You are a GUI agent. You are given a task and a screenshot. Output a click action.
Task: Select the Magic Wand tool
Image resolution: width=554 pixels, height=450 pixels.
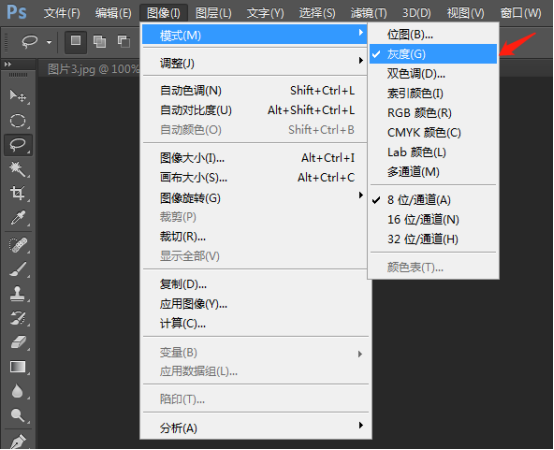[18, 169]
